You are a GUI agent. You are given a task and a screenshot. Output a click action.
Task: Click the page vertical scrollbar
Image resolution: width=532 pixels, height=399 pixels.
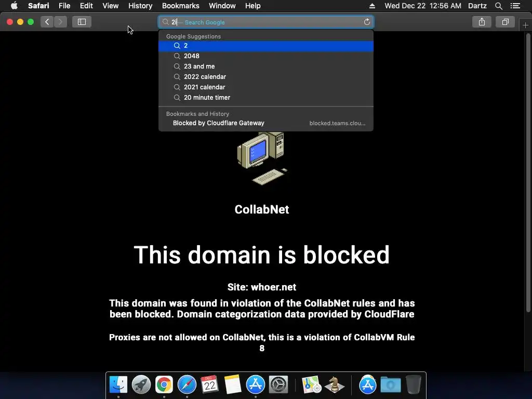528,173
